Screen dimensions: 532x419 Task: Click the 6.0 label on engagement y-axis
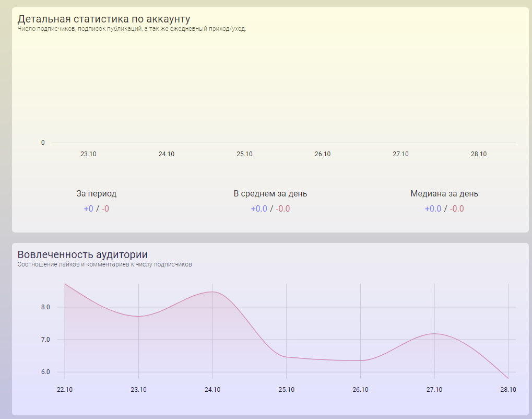coord(45,372)
